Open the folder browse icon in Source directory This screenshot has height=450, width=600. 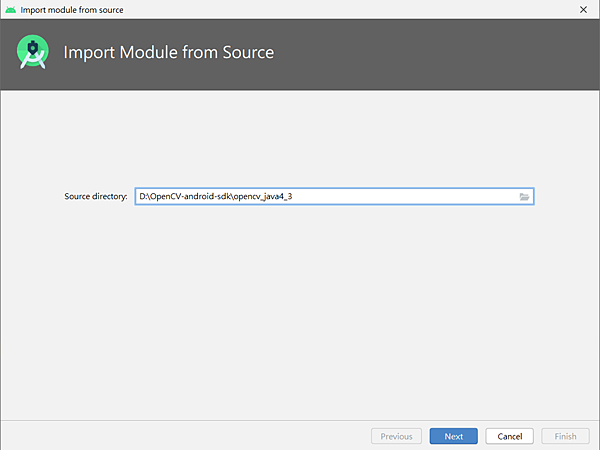pyautogui.click(x=524, y=197)
